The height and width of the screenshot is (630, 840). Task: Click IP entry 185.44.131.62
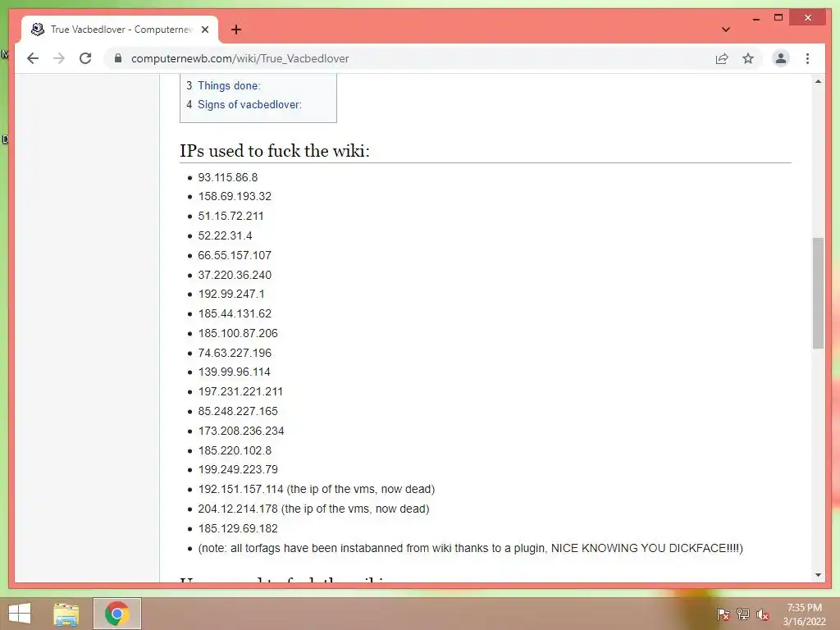click(x=235, y=313)
